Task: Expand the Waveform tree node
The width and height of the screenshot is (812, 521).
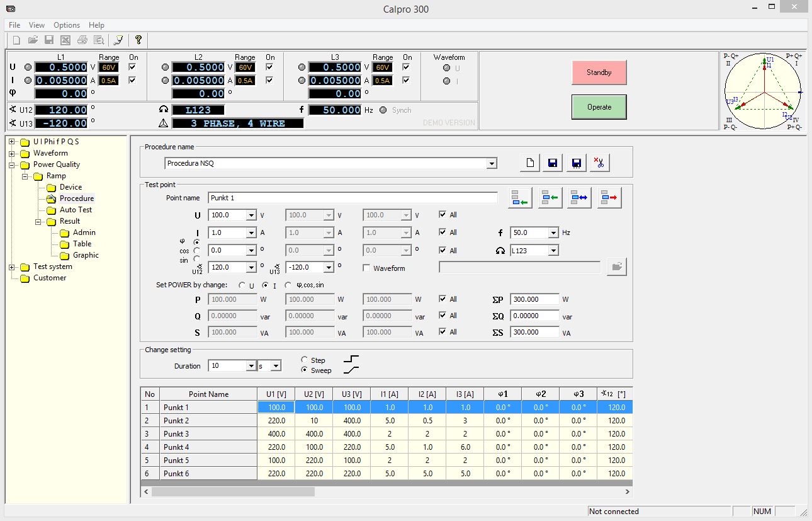Action: tap(11, 153)
